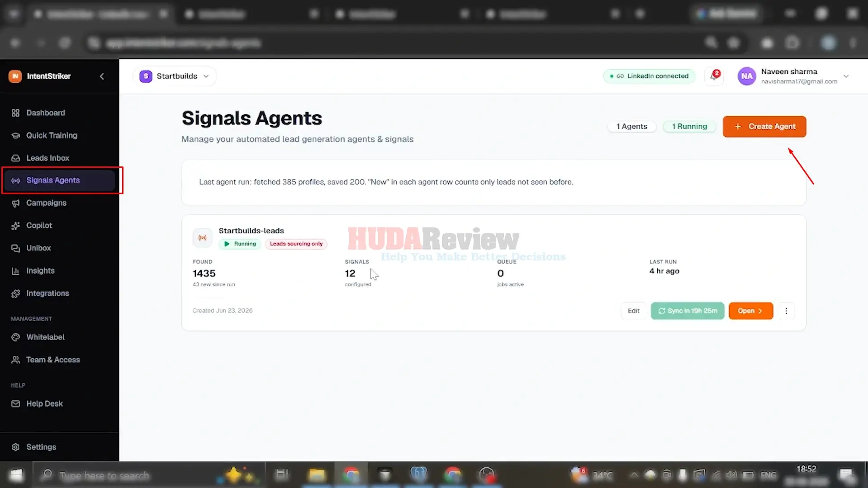Click the Windows Start button
The height and width of the screenshot is (488, 868).
pyautogui.click(x=16, y=475)
